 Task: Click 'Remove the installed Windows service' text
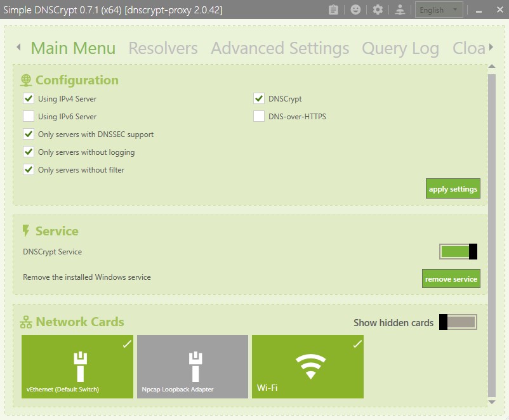[x=87, y=277]
